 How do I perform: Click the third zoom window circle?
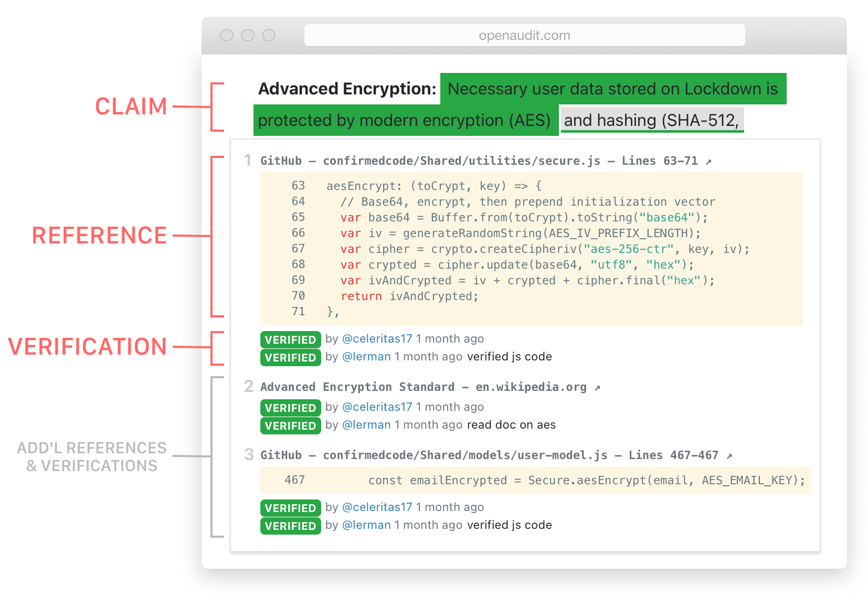click(269, 35)
